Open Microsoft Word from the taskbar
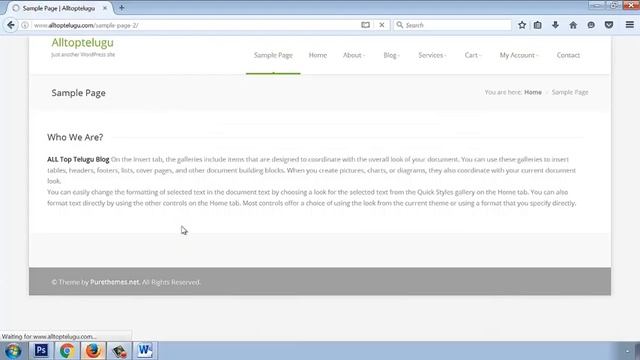640x360 pixels. tap(144, 351)
